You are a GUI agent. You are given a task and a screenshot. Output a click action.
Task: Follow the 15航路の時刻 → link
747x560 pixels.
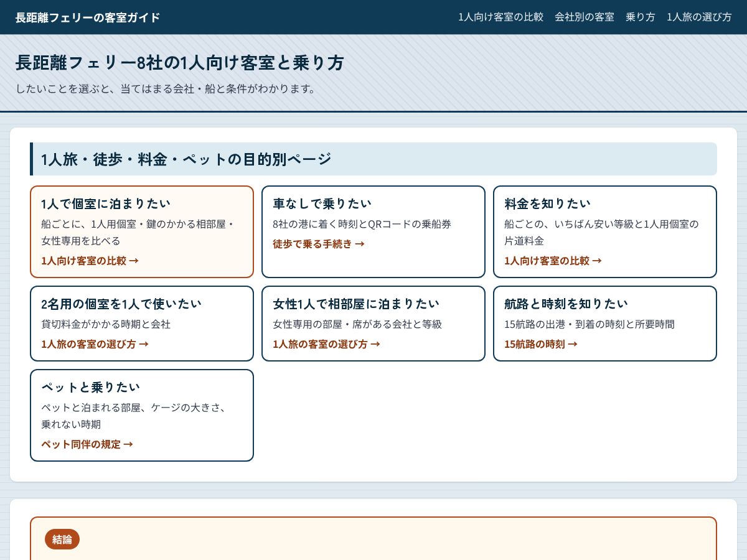coord(541,344)
